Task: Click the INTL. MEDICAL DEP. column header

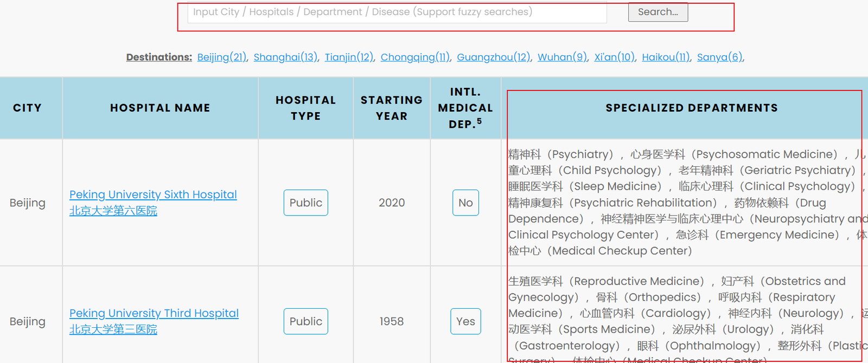Action: 465,108
